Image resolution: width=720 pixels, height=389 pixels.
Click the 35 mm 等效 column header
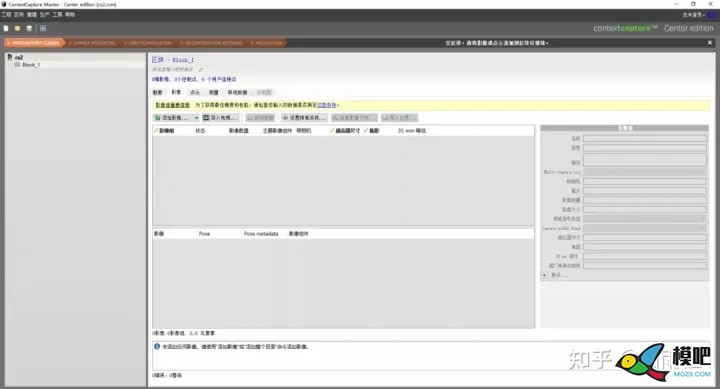click(412, 131)
